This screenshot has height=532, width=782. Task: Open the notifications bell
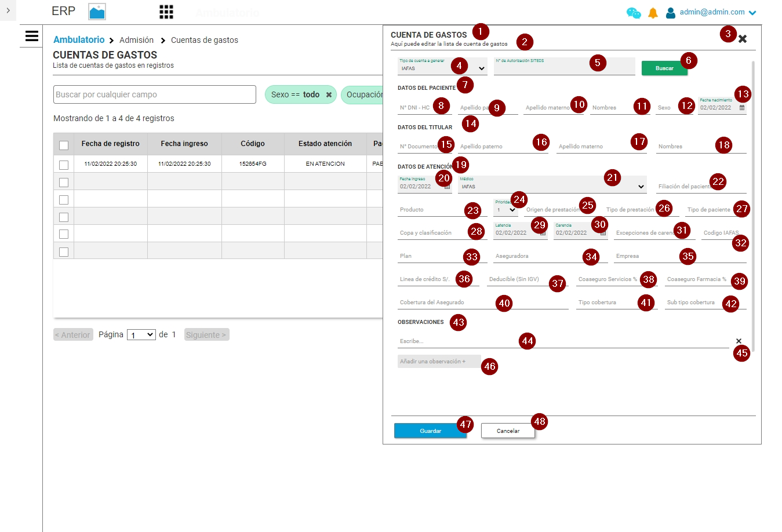tap(653, 13)
